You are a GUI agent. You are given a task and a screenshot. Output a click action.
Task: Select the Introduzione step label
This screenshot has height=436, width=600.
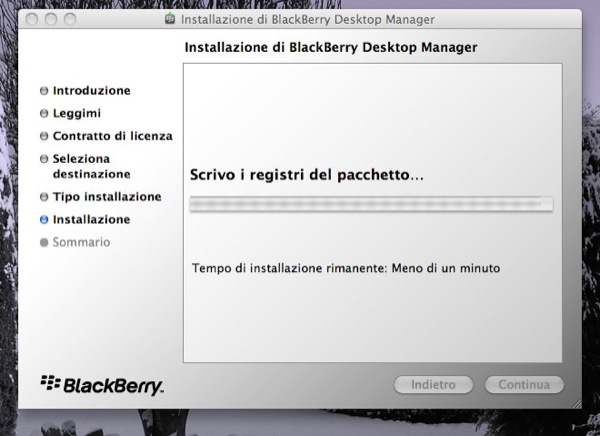click(x=91, y=91)
